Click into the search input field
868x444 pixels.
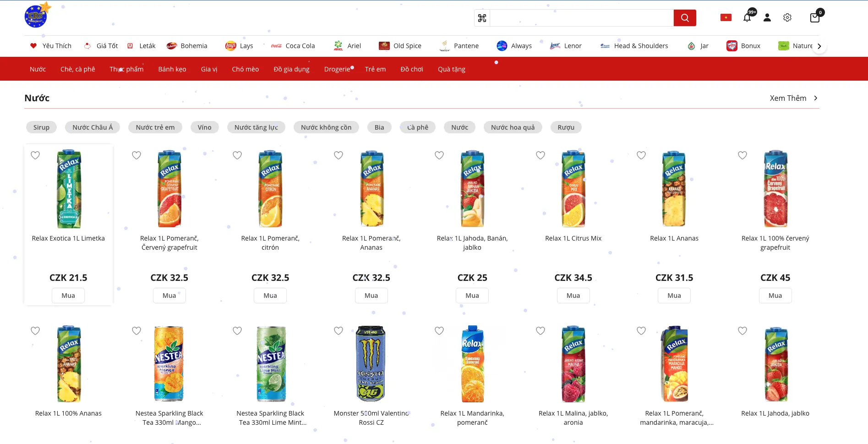tap(581, 18)
